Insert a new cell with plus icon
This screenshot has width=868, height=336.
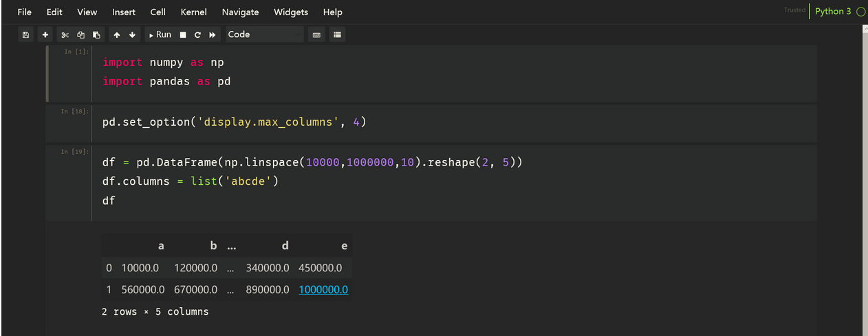[x=45, y=34]
